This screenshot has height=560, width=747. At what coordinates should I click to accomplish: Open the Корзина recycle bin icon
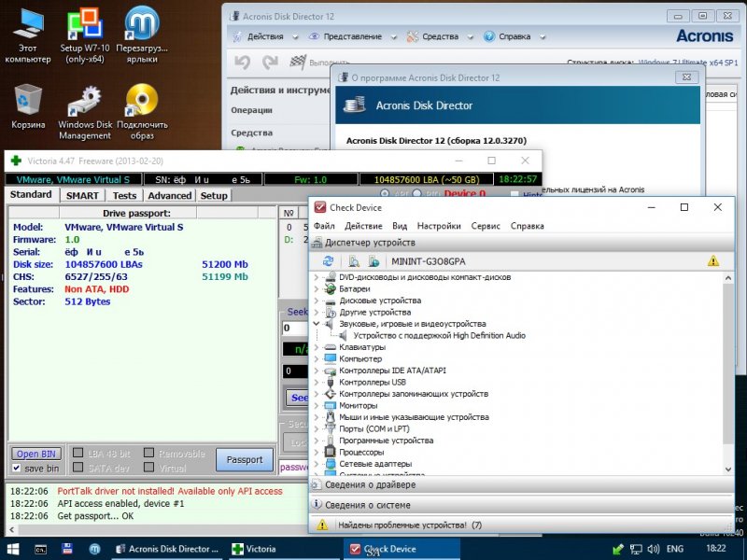click(x=28, y=105)
